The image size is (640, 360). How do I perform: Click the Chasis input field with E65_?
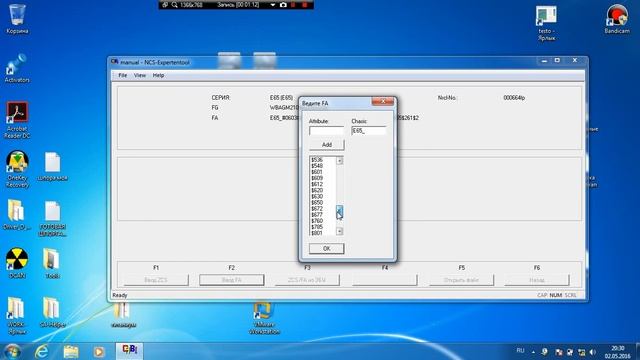[369, 131]
